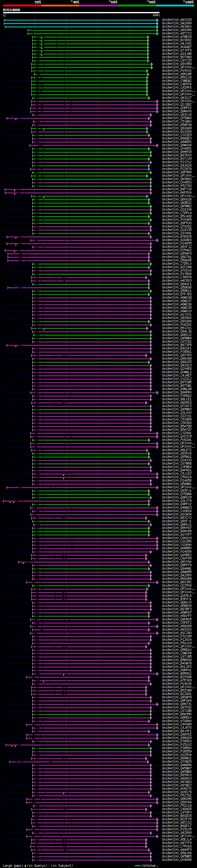The width and height of the screenshot is (197, 868).
Task: Click hit label UniRef100_P22878
Action: click(177, 169)
